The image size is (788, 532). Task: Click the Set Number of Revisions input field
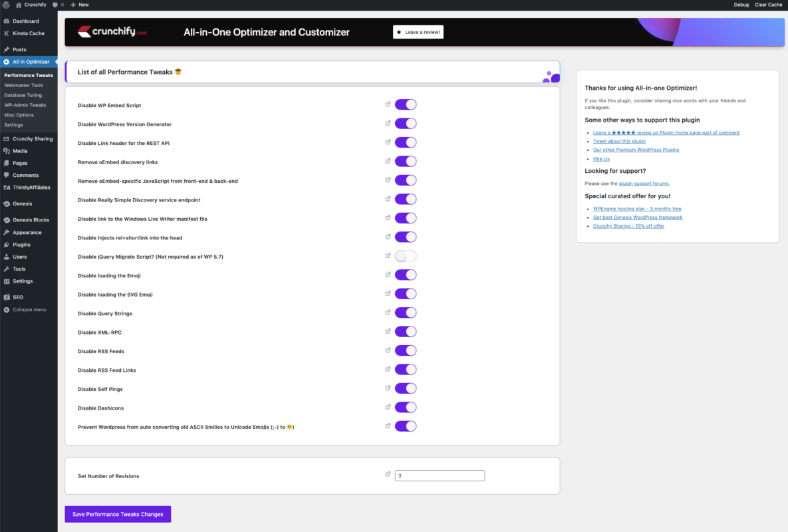[440, 475]
